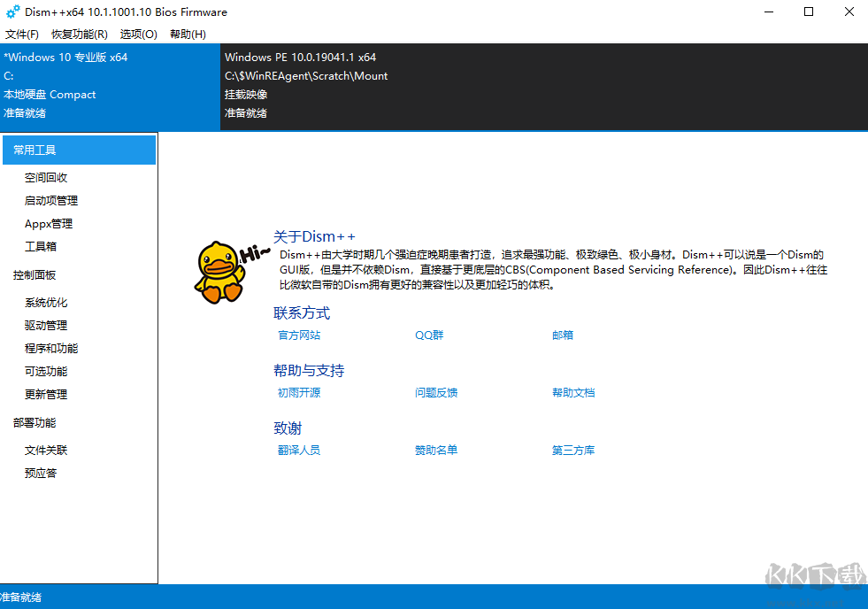Viewport: 868px width, 609px height.
Task: Open 启动项管理 from the sidebar
Action: [50, 200]
